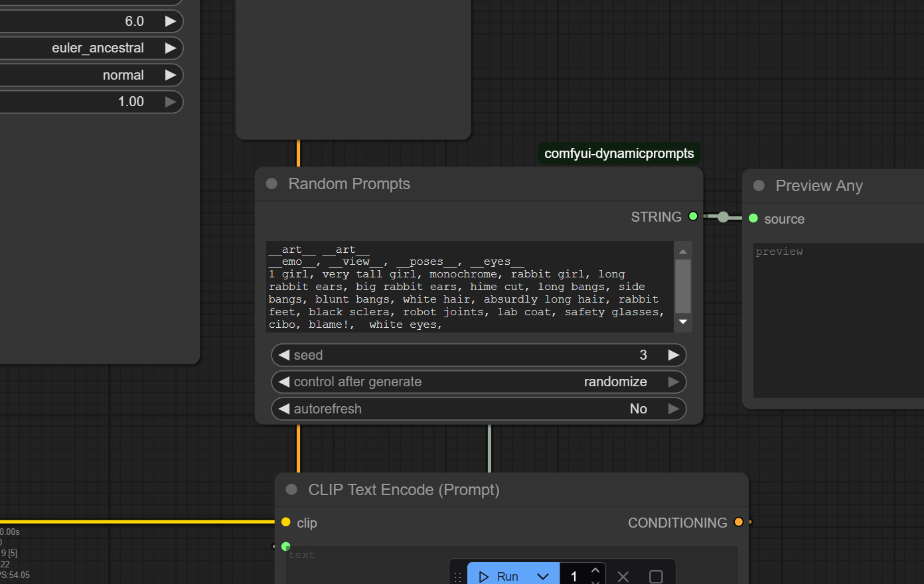Change the normal scheduler with its right arrow
Viewport: 924px width, 584px height.
click(x=171, y=75)
